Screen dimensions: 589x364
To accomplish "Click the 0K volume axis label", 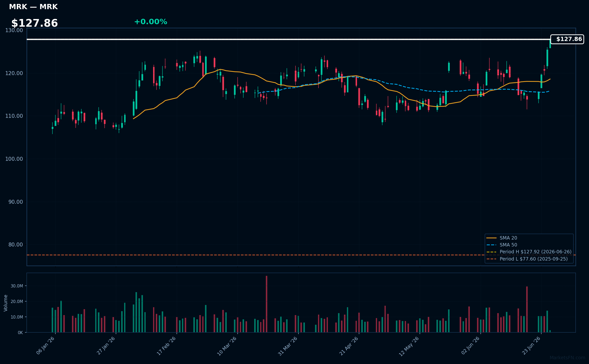I will tap(20, 333).
